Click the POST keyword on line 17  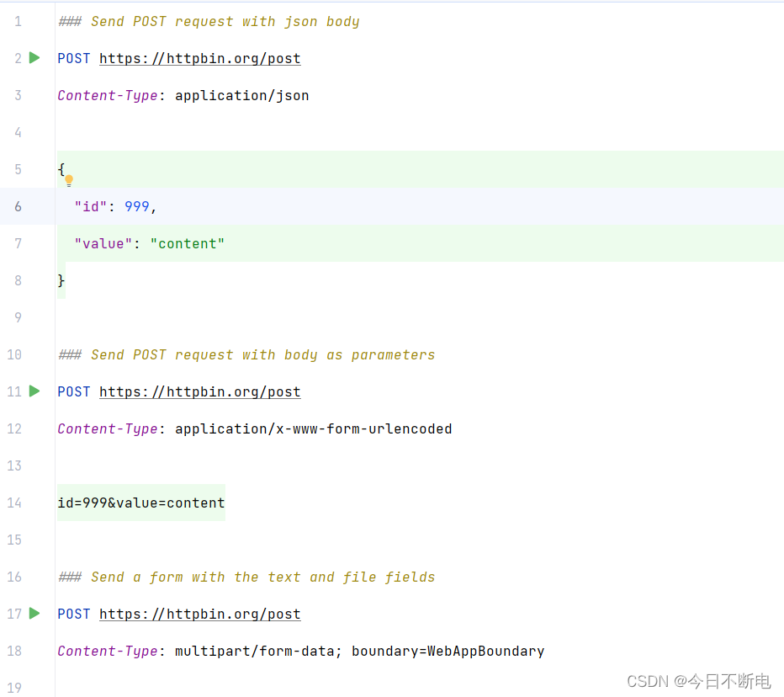(74, 614)
